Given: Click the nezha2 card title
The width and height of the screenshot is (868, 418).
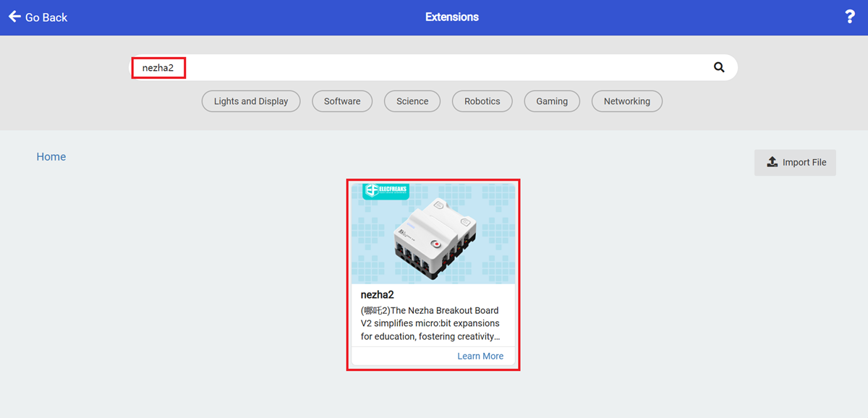Looking at the screenshot, I should pyautogui.click(x=377, y=295).
